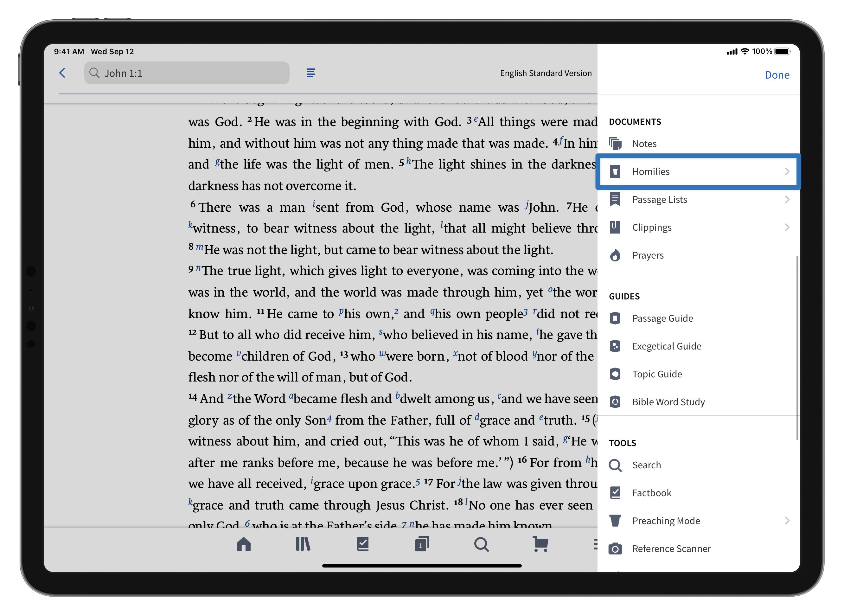This screenshot has width=844, height=616.
Task: Tap the back arrow icon
Action: 62,73
